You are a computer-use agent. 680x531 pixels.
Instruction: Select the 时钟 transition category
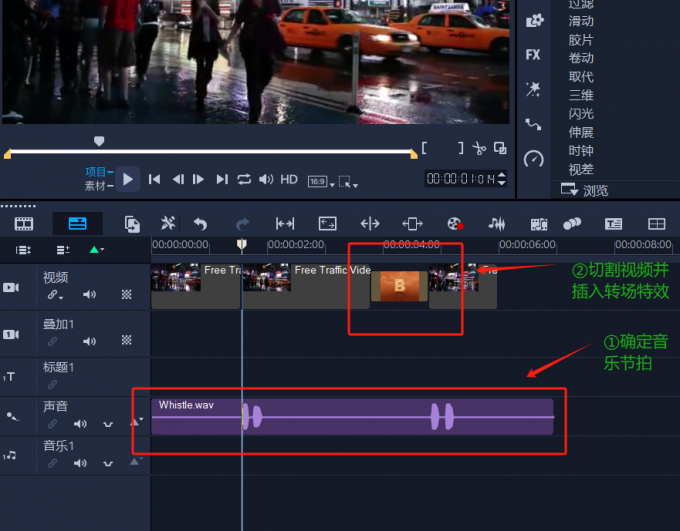coord(581,151)
